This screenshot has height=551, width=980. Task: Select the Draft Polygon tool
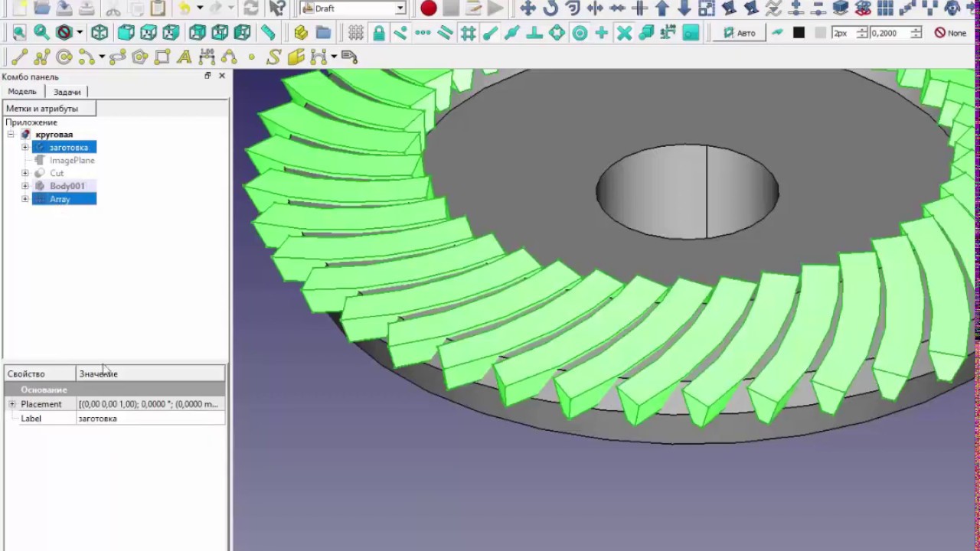click(x=140, y=57)
